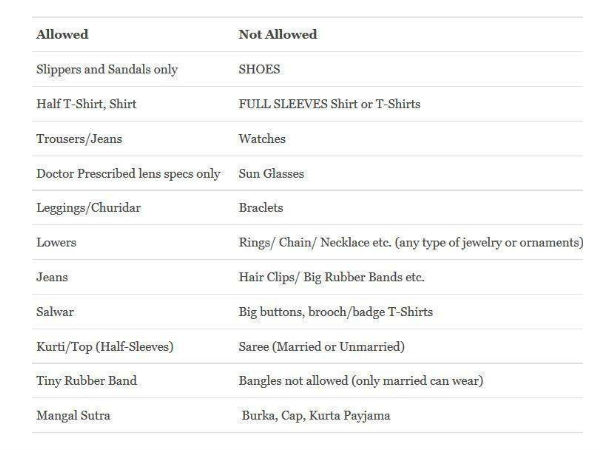Select "Doctor Prescribed lens specs only" text

click(x=128, y=174)
